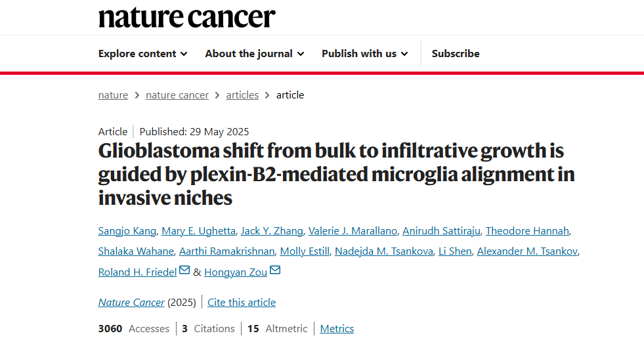Open author Sangjo Kang's profile
The image size is (644, 342).
127,231
